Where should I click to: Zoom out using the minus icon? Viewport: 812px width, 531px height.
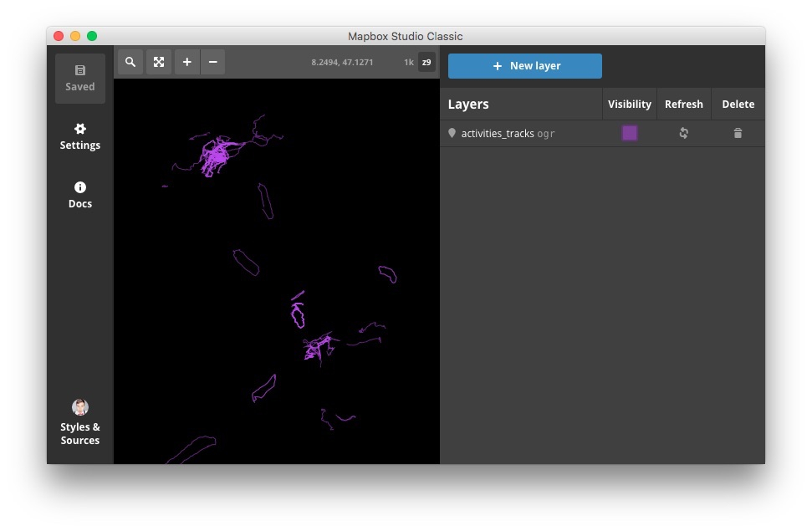point(212,62)
